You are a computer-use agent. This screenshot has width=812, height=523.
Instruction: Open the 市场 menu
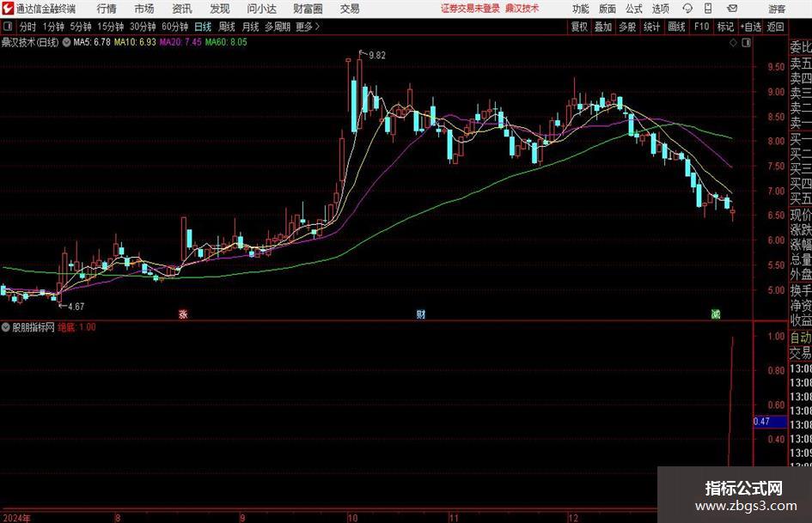(144, 9)
